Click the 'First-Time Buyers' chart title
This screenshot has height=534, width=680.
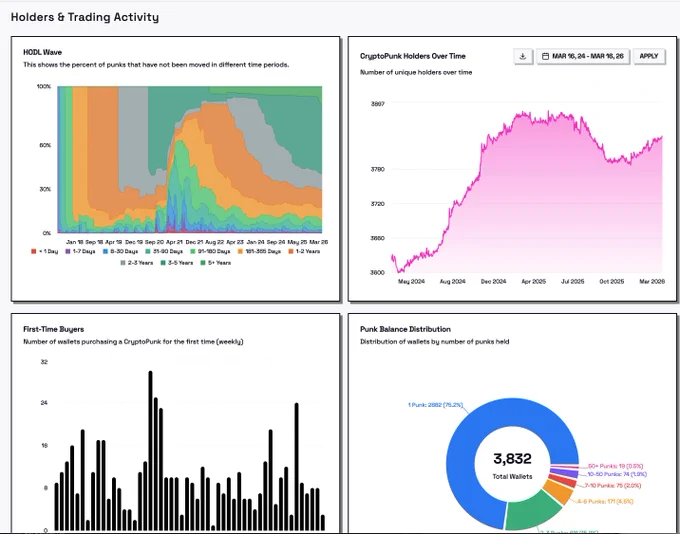pyautogui.click(x=53, y=329)
